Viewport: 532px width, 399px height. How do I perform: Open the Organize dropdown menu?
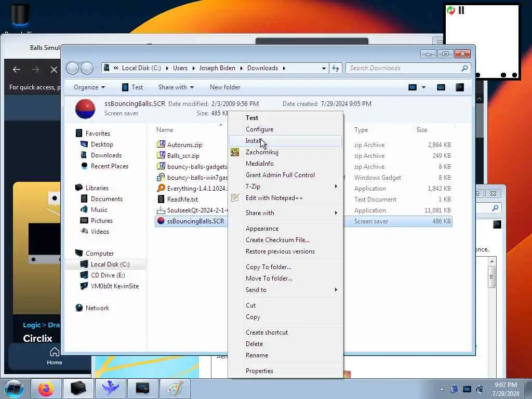89,87
